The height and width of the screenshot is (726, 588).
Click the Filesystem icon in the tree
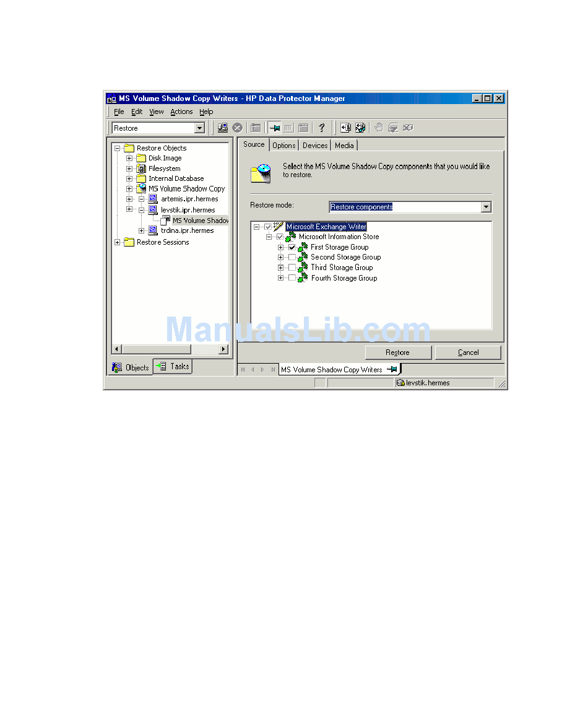[141, 168]
